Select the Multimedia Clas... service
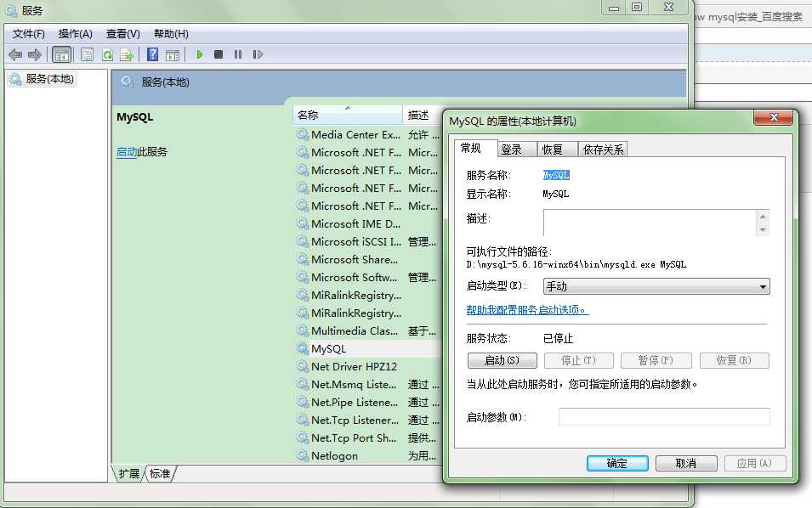The image size is (812, 508). (369, 331)
